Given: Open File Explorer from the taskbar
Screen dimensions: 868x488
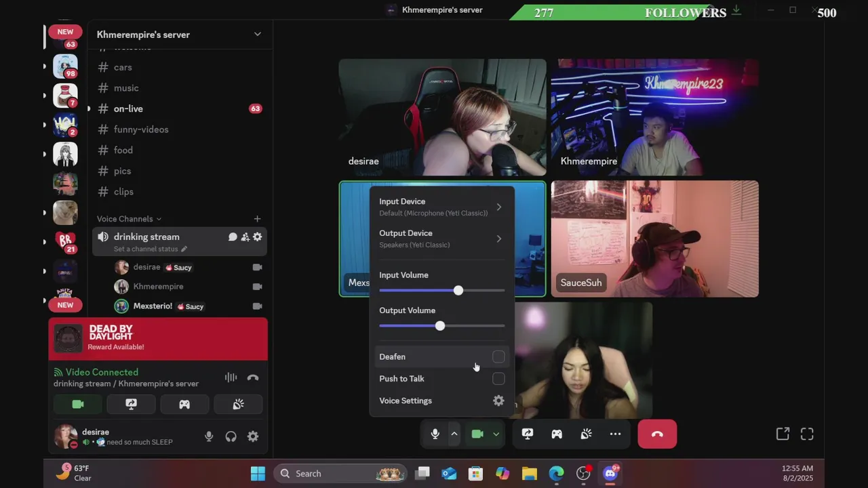Looking at the screenshot, I should [529, 474].
